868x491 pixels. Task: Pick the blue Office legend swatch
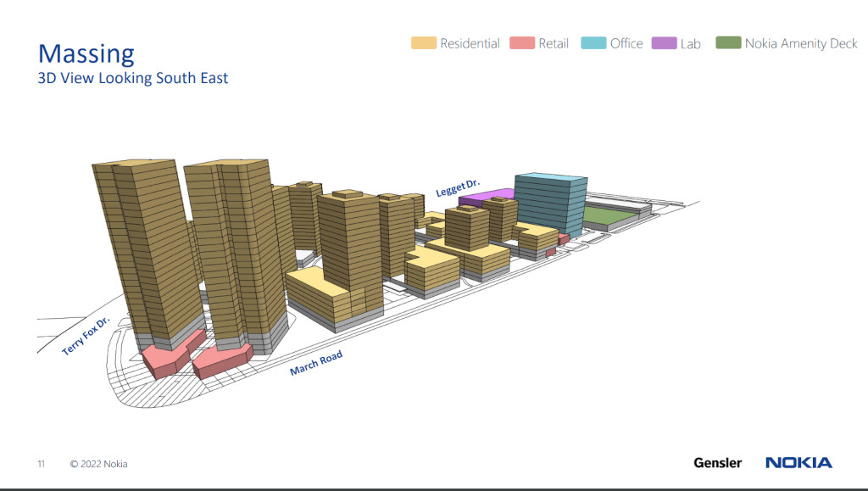593,43
